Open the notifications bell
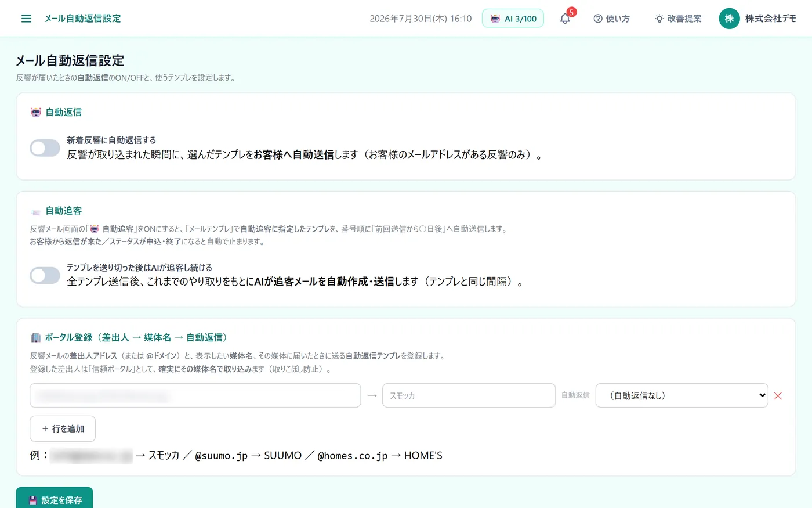 click(x=565, y=19)
